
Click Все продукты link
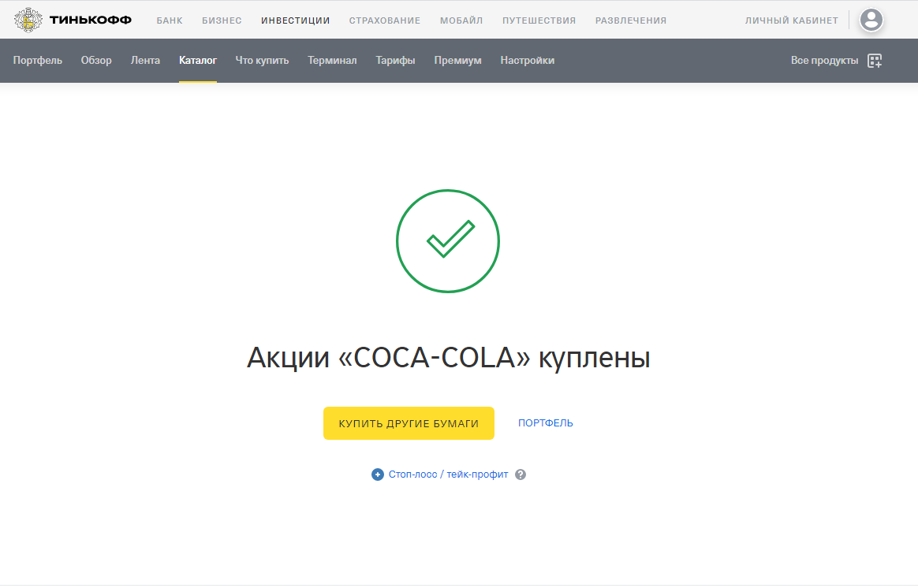coord(824,60)
